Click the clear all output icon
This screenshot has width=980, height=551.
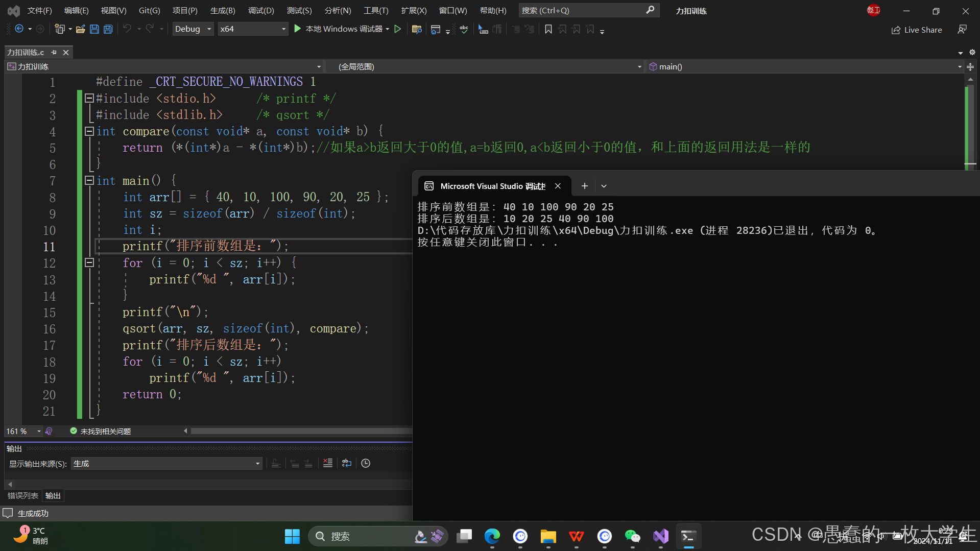[x=328, y=463]
